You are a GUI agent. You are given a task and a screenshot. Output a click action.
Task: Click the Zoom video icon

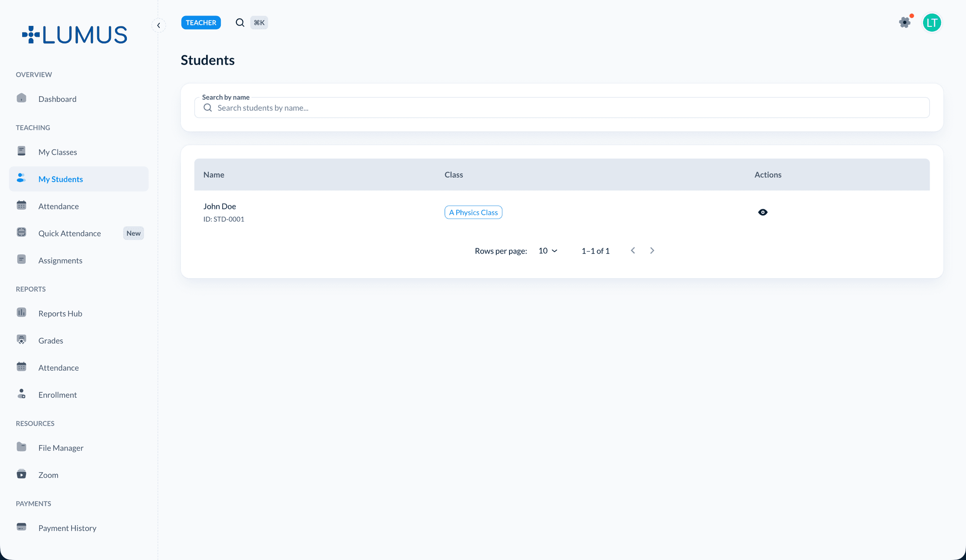22,474
